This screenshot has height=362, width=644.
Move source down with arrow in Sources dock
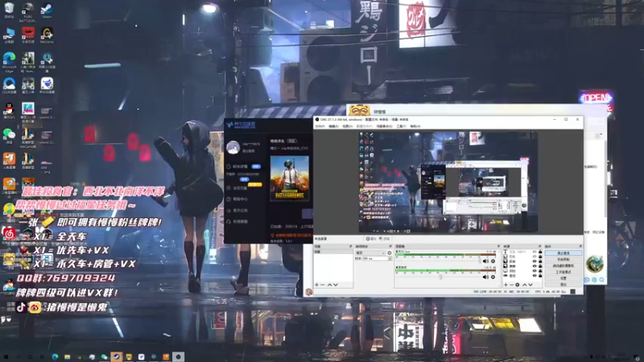coord(530,285)
